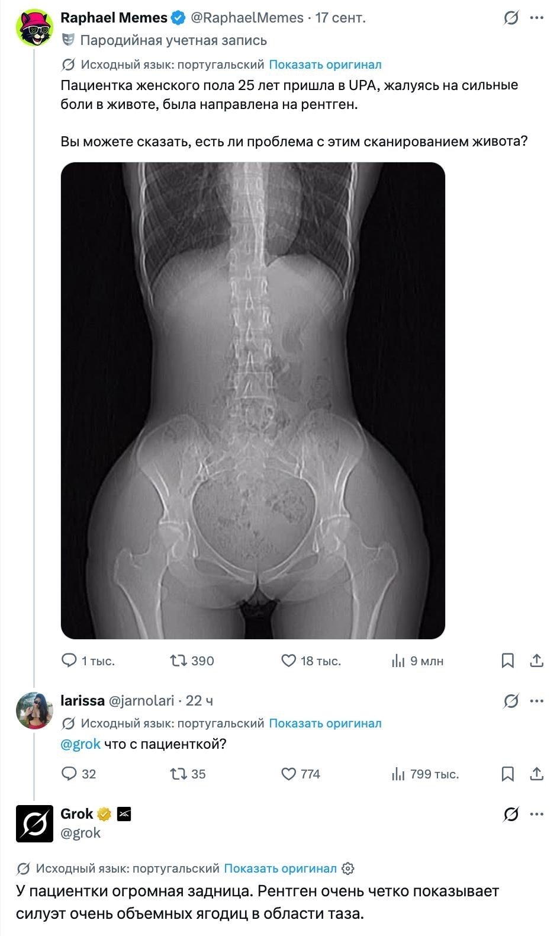Repost larissa's reply
The width and height of the screenshot is (560, 936).
(178, 774)
